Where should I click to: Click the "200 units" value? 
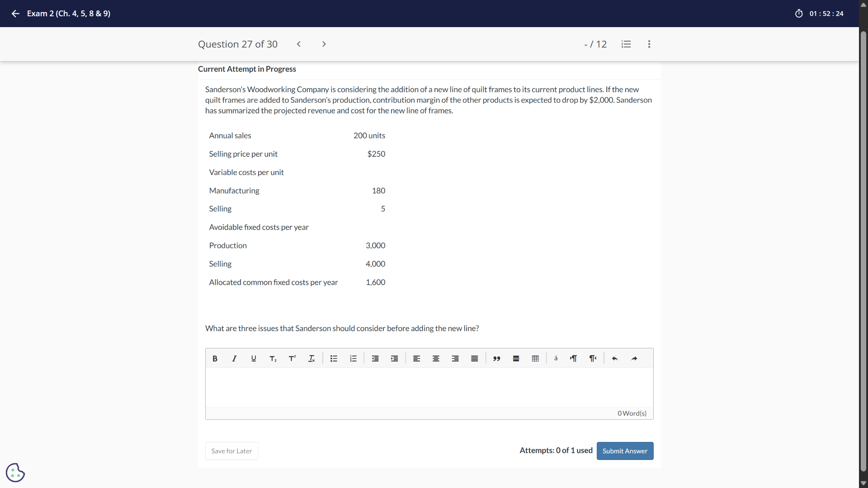coord(369,136)
